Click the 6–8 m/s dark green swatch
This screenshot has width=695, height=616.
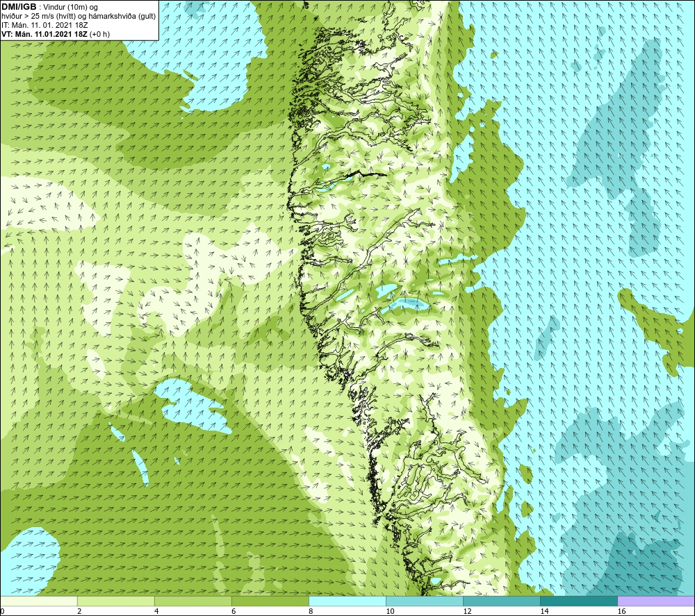270,601
